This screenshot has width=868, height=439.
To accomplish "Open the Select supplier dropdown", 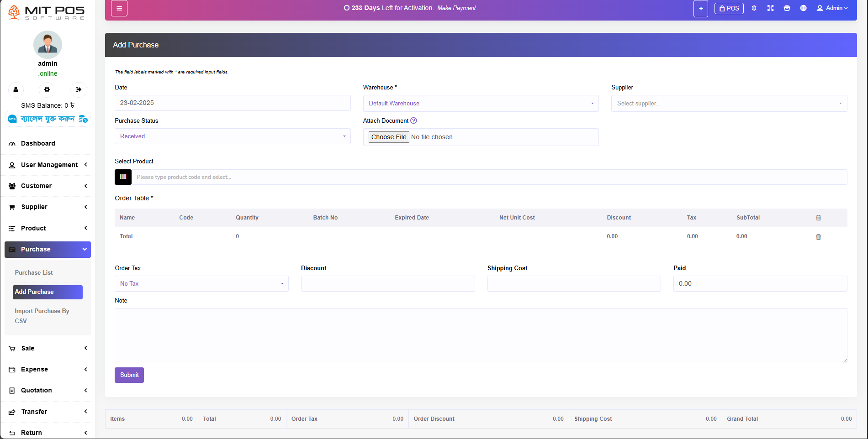I will [729, 104].
